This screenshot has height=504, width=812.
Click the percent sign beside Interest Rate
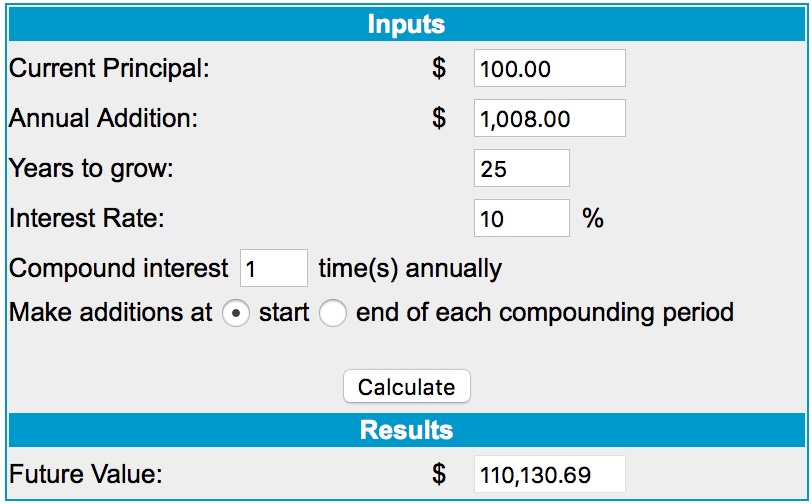click(593, 218)
